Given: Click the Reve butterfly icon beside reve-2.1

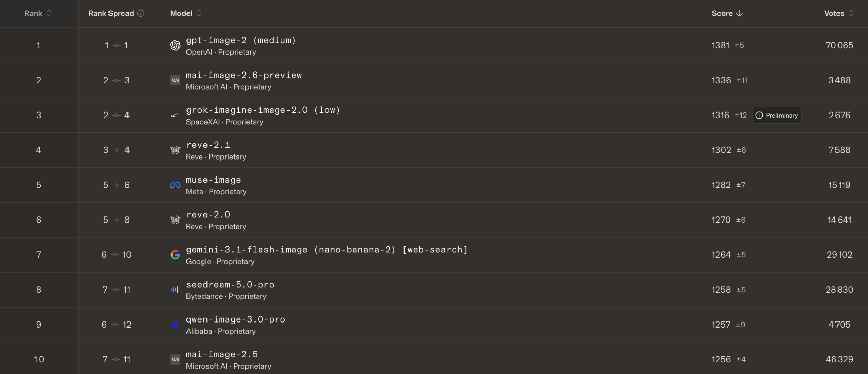Looking at the screenshot, I should click(175, 150).
